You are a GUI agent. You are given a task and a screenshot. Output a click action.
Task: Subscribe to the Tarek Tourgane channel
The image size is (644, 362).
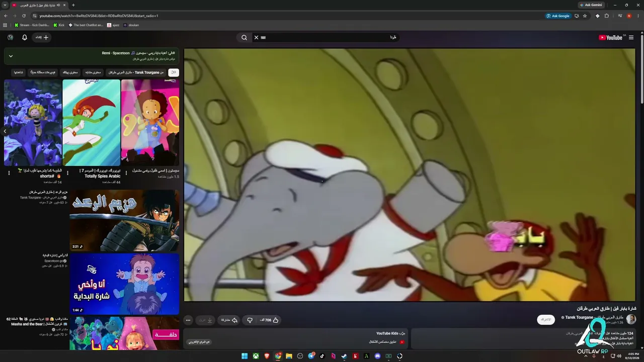[546, 319]
